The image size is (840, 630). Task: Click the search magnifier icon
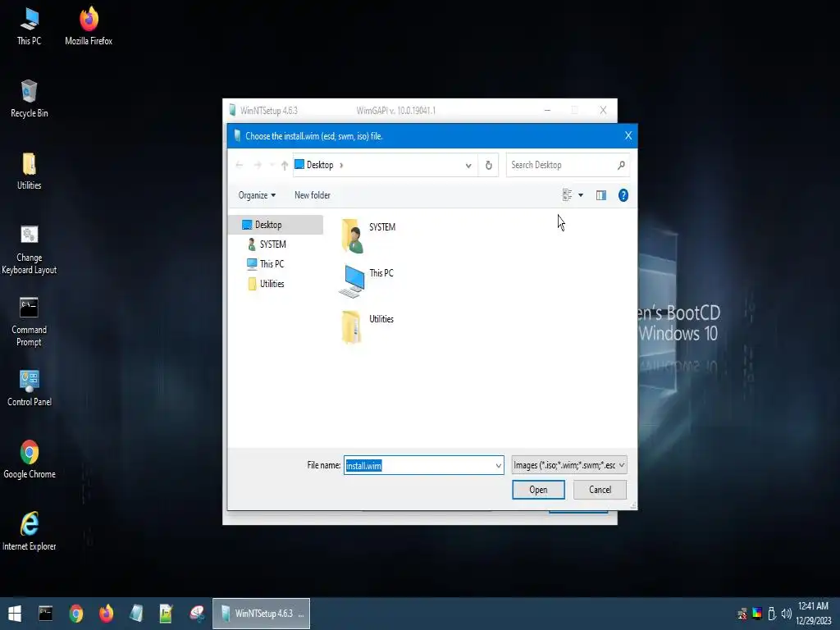tap(621, 165)
